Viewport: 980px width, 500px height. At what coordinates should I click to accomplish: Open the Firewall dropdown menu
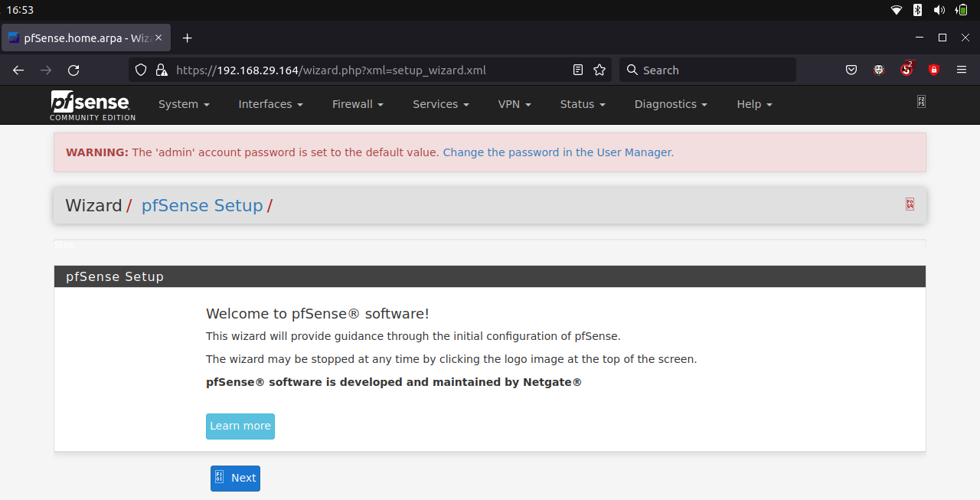(358, 104)
